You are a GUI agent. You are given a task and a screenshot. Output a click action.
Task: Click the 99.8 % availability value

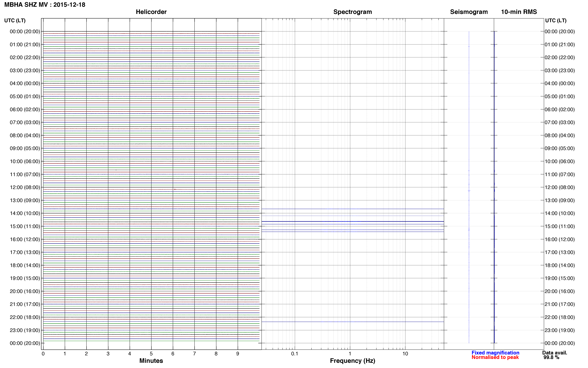[x=551, y=357]
